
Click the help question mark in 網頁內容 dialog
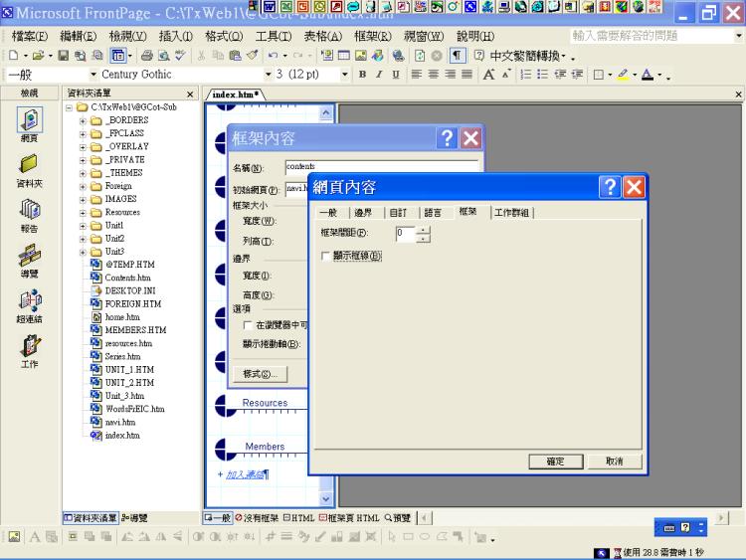pos(610,186)
